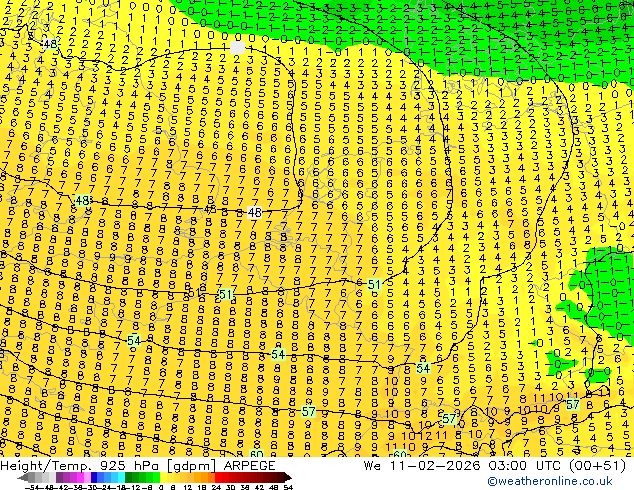Click the leftmost '57' contour label

point(309,412)
